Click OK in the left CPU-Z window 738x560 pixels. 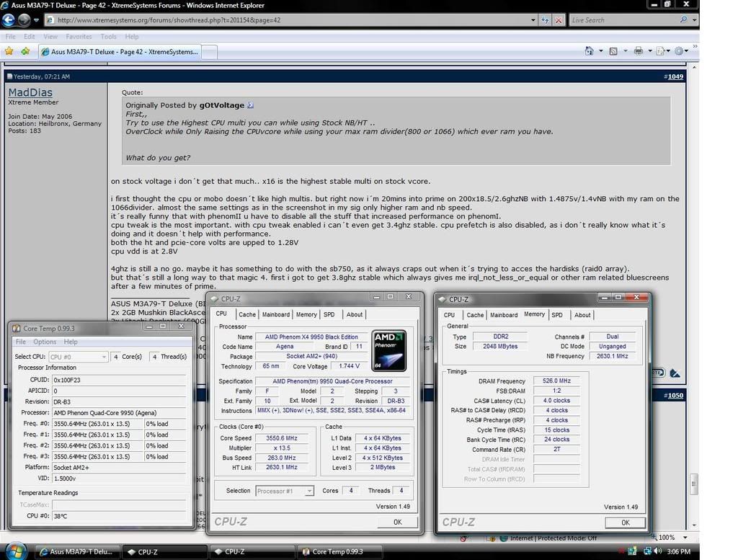click(x=398, y=522)
